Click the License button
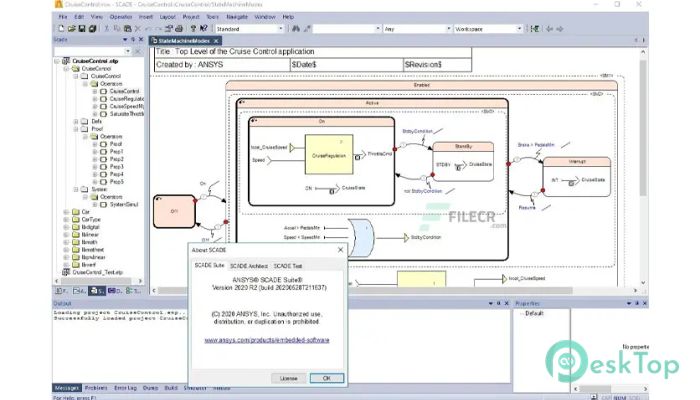Viewport: 700px width, 400px height. [x=288, y=378]
